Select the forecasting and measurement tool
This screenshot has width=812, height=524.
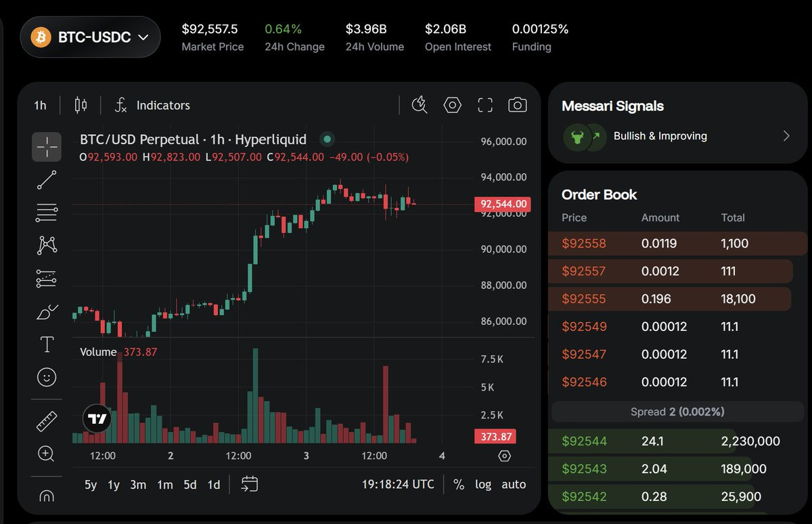tap(47, 278)
